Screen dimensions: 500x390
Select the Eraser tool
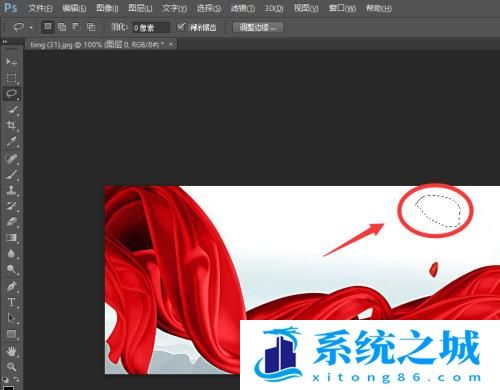pyautogui.click(x=11, y=222)
